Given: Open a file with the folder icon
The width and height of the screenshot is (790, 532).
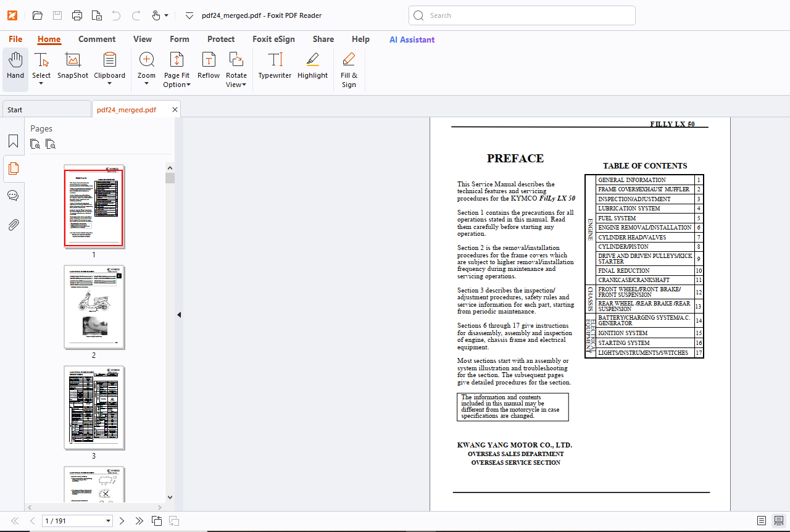Looking at the screenshot, I should coord(38,15).
